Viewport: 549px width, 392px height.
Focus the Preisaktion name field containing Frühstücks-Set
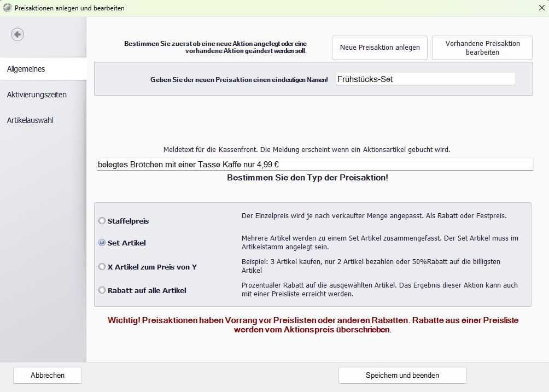(425, 79)
